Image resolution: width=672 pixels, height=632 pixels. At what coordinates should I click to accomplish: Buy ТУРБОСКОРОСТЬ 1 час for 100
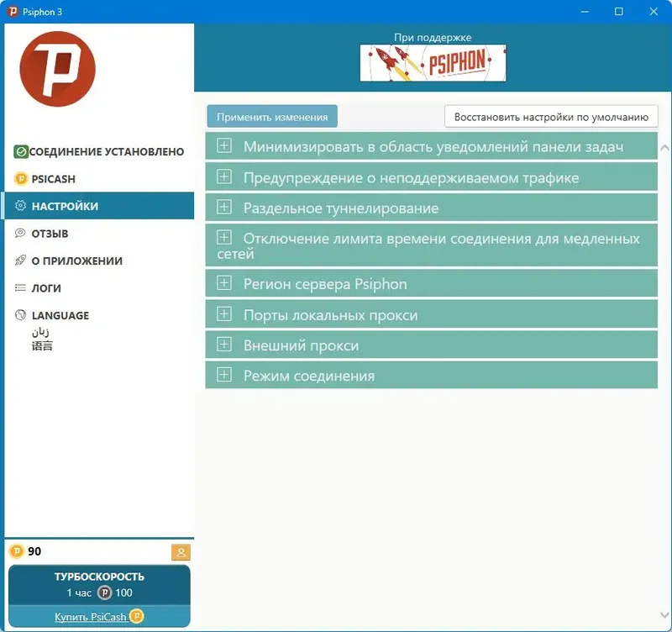point(99,584)
